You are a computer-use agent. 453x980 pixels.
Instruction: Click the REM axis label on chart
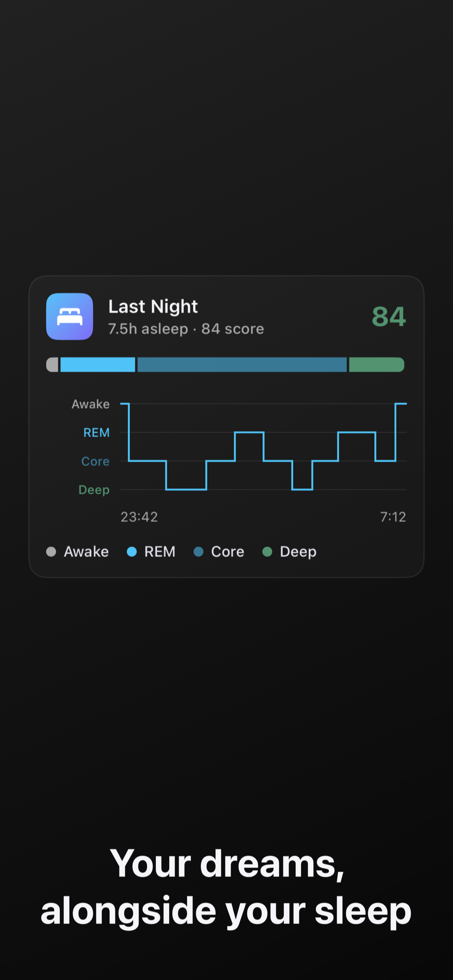coord(97,432)
